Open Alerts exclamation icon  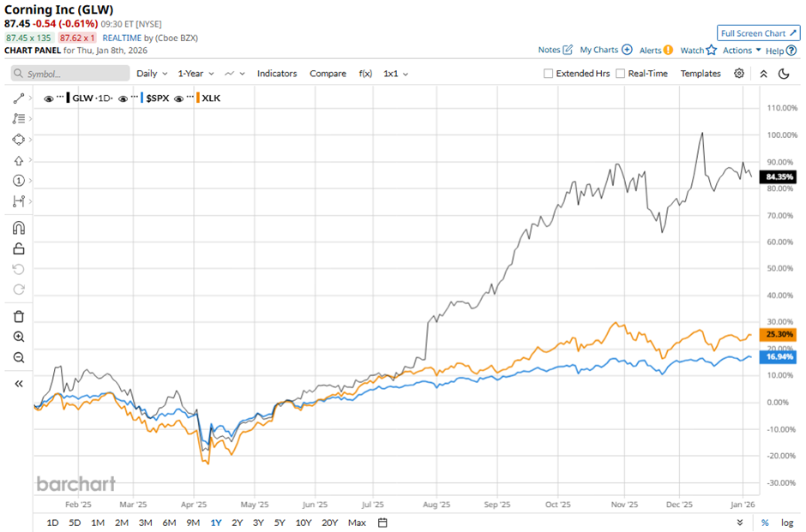pyautogui.click(x=668, y=50)
